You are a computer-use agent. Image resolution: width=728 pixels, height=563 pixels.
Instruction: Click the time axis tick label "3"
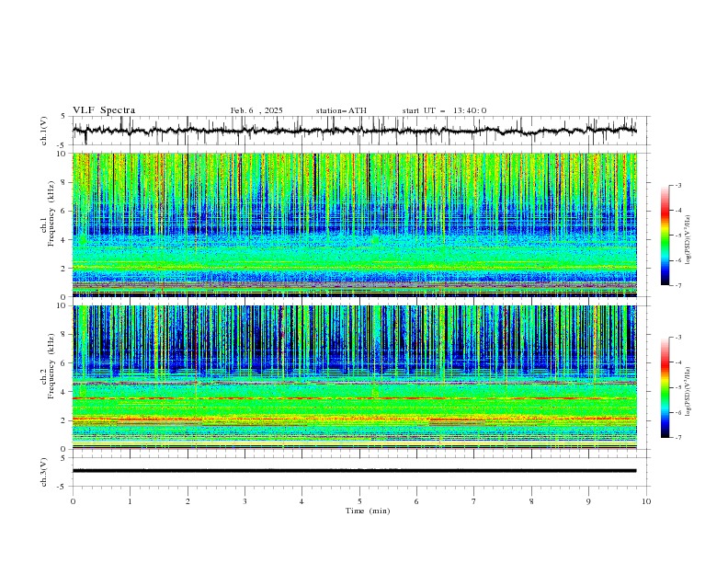point(245,501)
